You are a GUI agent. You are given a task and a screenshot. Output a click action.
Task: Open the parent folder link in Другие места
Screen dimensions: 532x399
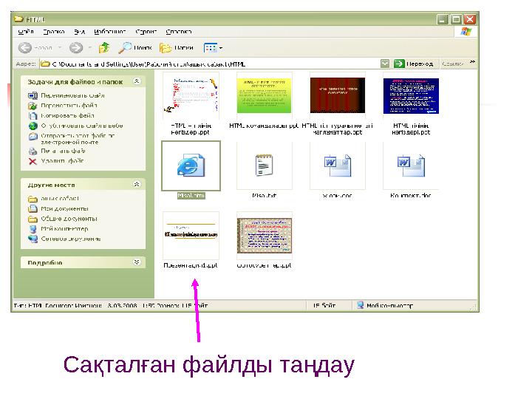click(x=60, y=199)
